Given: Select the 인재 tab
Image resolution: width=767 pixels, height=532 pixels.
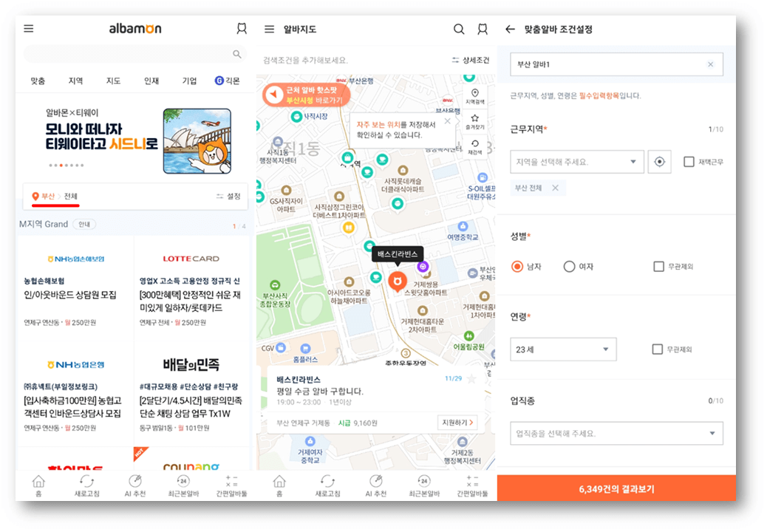Looking at the screenshot, I should tap(151, 81).
